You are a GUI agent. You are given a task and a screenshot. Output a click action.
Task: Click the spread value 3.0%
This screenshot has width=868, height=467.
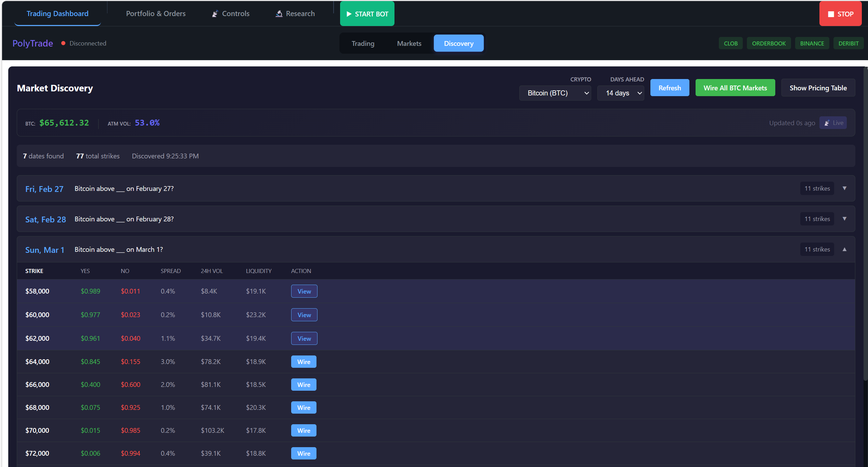coord(168,362)
